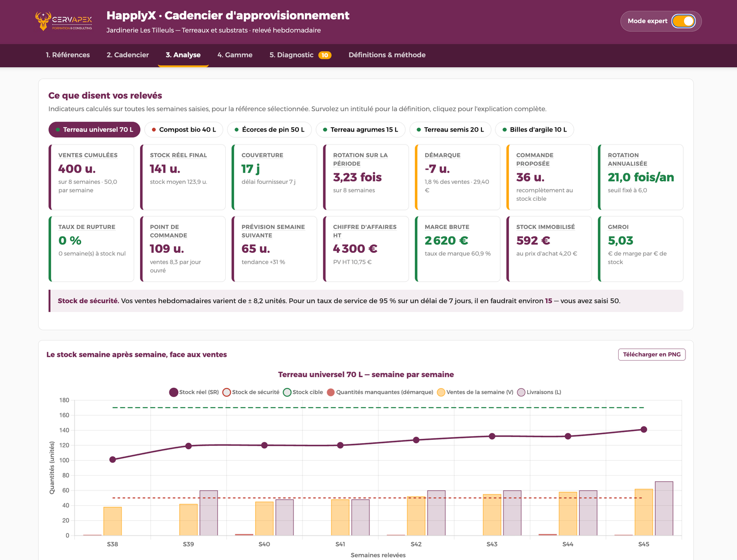Go to the 4. Gamme tab
This screenshot has height=560, width=737.
click(235, 55)
